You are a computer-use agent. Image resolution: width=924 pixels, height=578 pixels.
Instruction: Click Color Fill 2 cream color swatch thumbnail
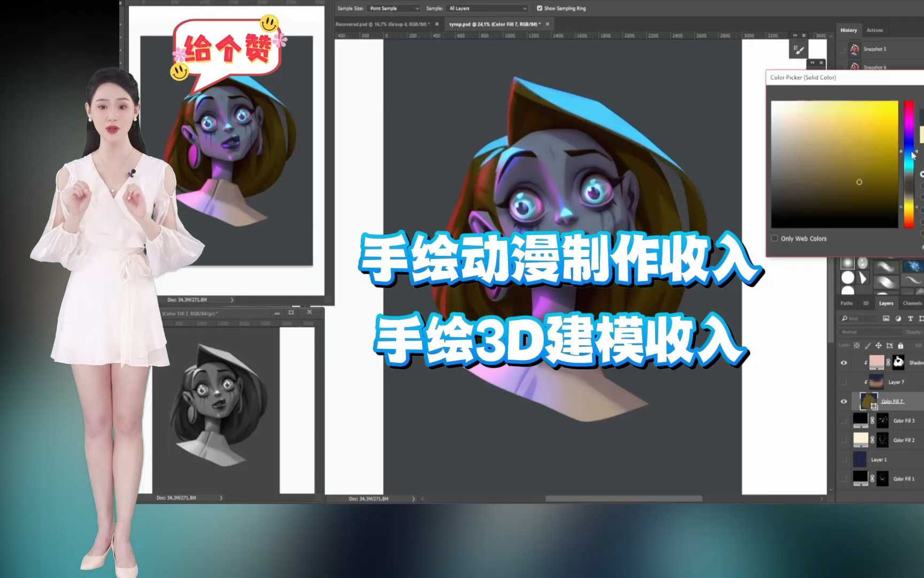click(860, 440)
